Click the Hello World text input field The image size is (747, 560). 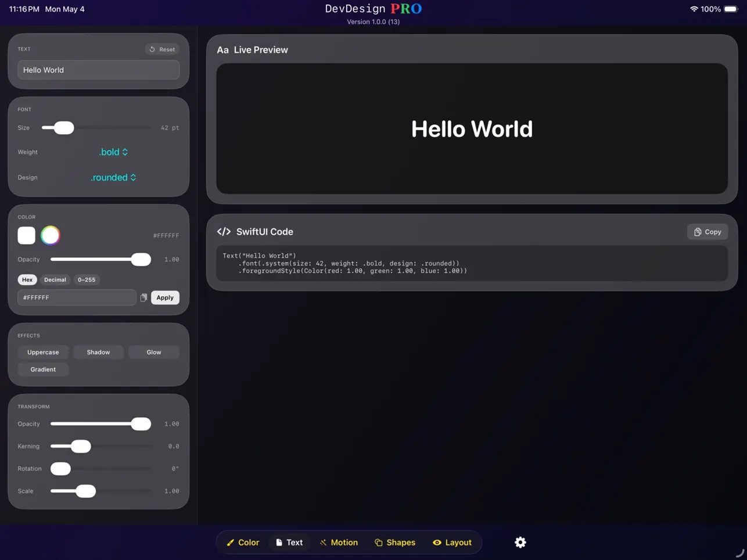pyautogui.click(x=98, y=70)
